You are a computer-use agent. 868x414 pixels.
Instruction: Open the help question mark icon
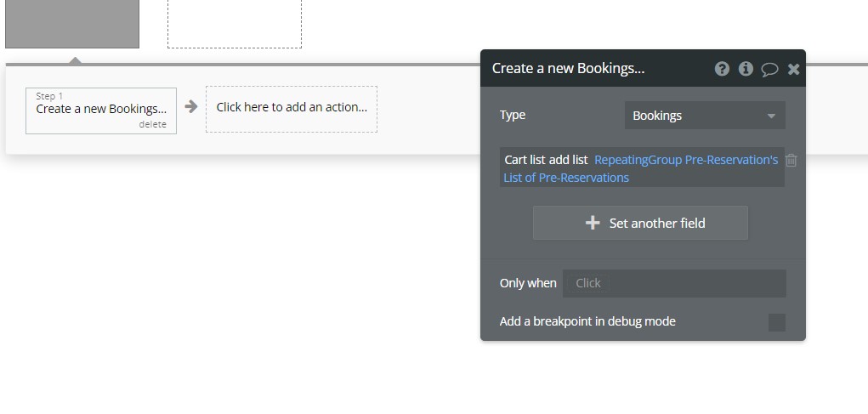pos(722,69)
